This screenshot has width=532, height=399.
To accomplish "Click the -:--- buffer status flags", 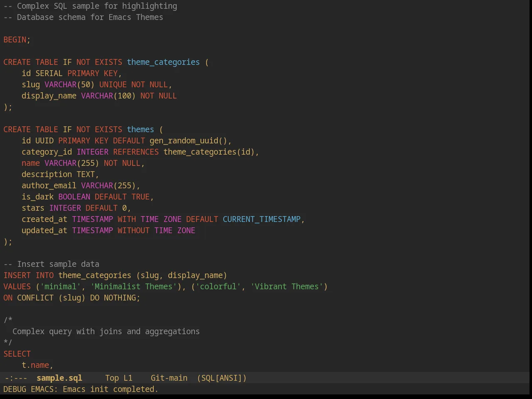I will 16,378.
